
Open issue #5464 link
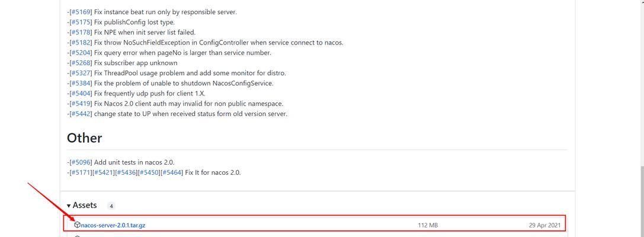pos(172,172)
